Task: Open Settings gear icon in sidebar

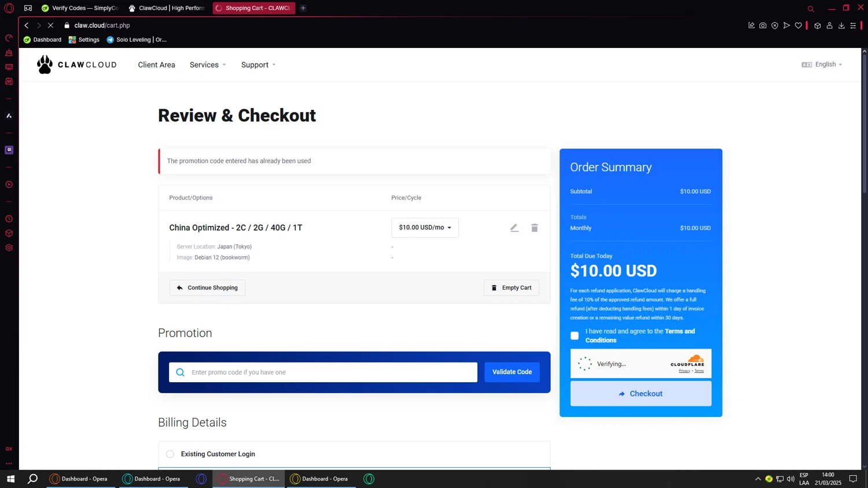Action: point(9,248)
